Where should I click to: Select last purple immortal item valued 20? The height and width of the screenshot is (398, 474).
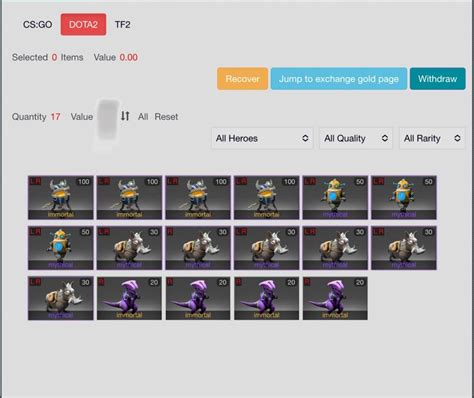click(x=335, y=298)
